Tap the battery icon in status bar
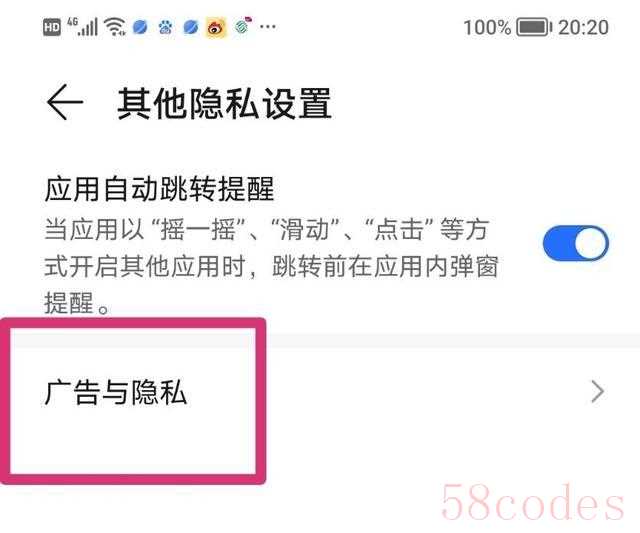Viewport: 640px width, 533px height. coord(534,27)
